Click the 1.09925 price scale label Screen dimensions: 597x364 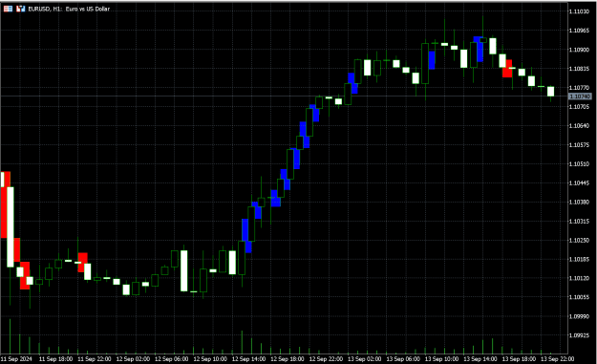click(x=579, y=335)
